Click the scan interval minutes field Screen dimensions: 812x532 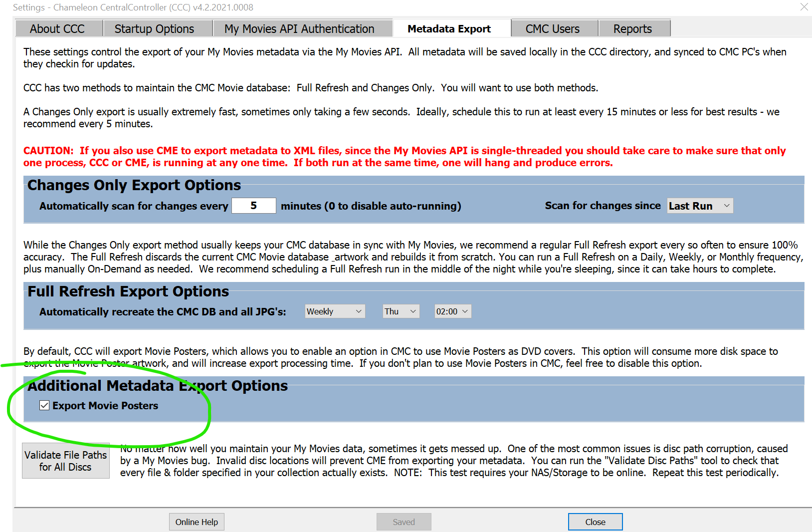[x=254, y=206]
